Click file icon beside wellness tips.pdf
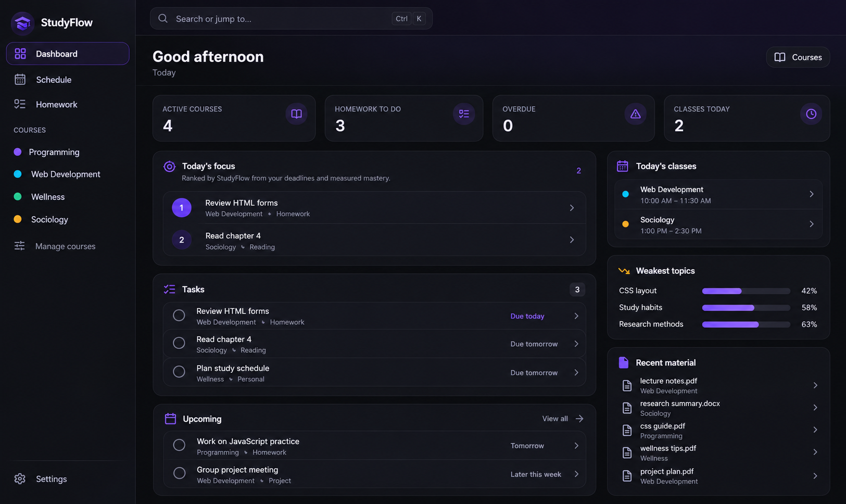This screenshot has width=846, height=504. (627, 453)
